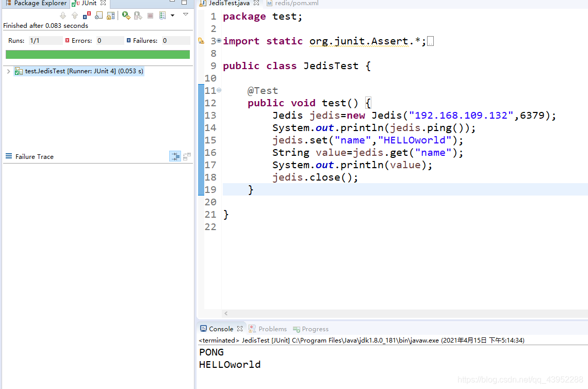The height and width of the screenshot is (389, 588).
Task: Click the folded import placeholder box
Action: coord(431,41)
